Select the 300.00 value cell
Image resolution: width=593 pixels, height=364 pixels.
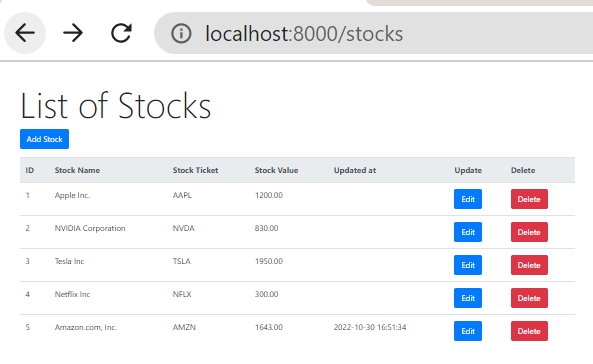click(266, 294)
